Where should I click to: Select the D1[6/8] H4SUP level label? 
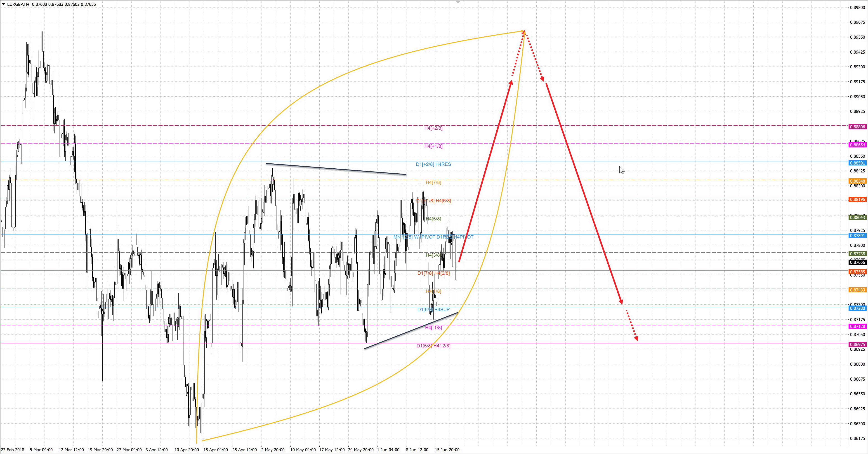433,310
